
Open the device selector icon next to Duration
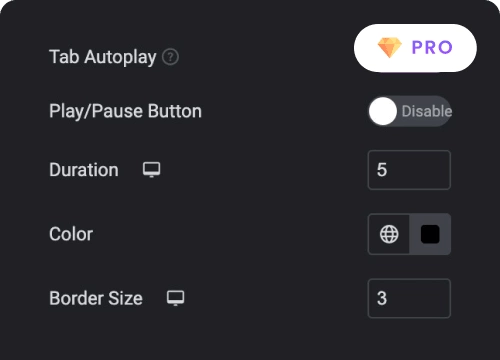[x=152, y=170]
